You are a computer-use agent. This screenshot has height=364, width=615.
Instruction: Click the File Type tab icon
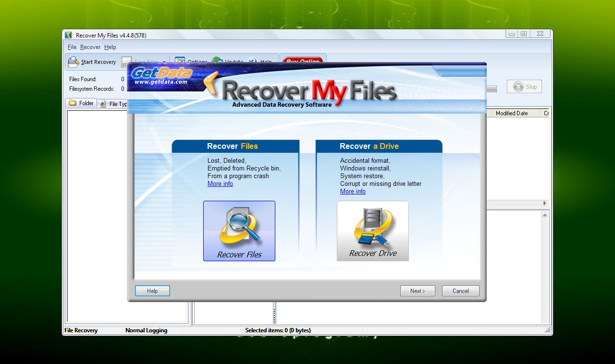click(x=103, y=104)
